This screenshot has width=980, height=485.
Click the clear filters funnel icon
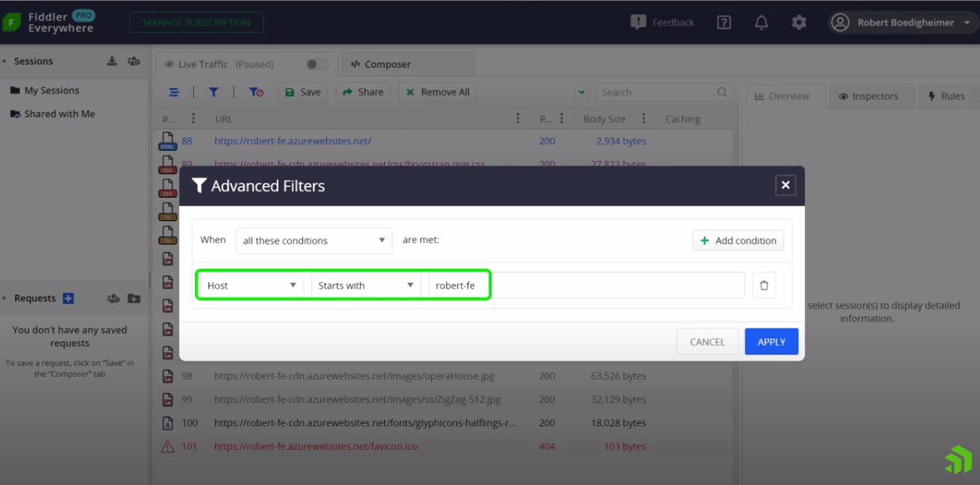[x=255, y=92]
